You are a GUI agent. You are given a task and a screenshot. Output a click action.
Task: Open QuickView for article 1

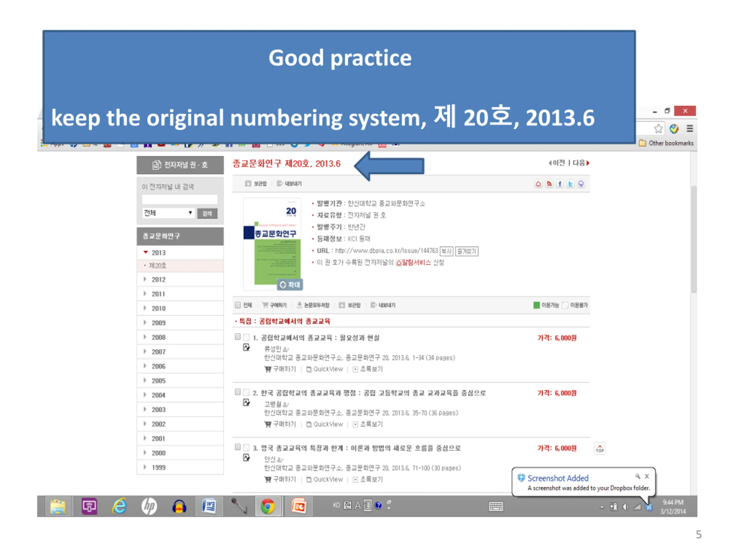pos(324,369)
